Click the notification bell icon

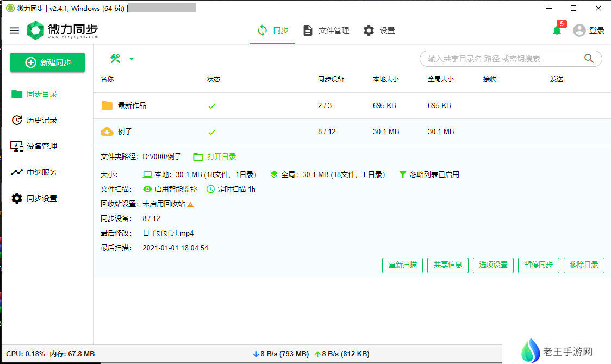coord(557,31)
